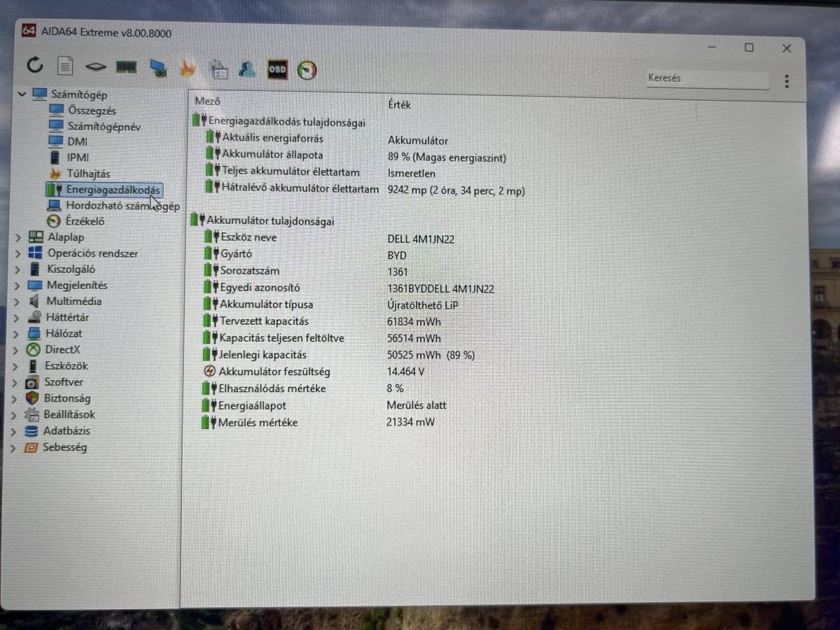Open the OSD panel icon

[277, 69]
